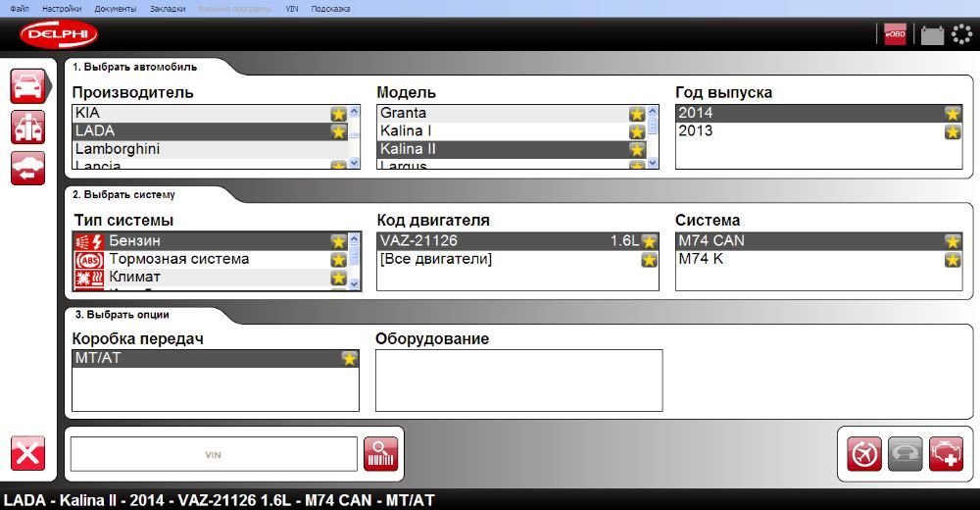This screenshot has height=510, width=980.
Task: Toggle favorite star for LADA
Action: (x=338, y=132)
